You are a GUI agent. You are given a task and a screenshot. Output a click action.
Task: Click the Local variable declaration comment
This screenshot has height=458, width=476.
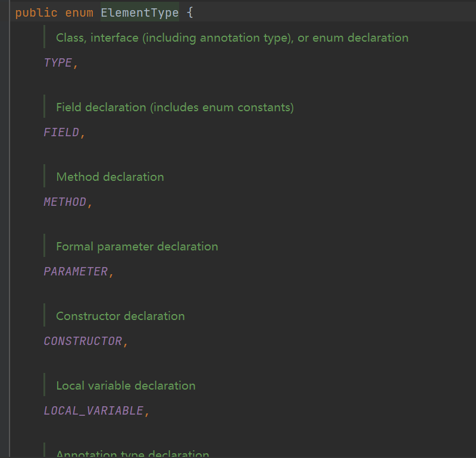click(x=126, y=386)
